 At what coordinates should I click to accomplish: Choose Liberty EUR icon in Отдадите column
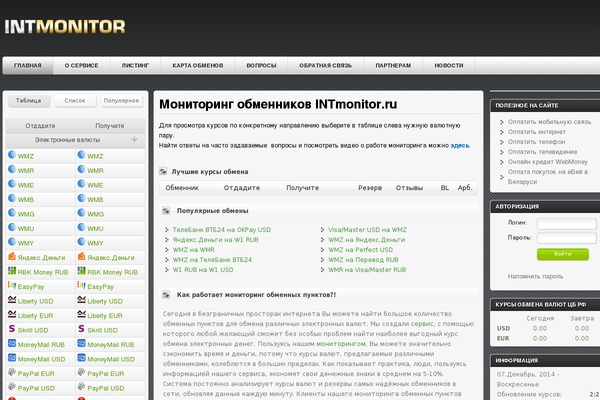pyautogui.click(x=12, y=314)
